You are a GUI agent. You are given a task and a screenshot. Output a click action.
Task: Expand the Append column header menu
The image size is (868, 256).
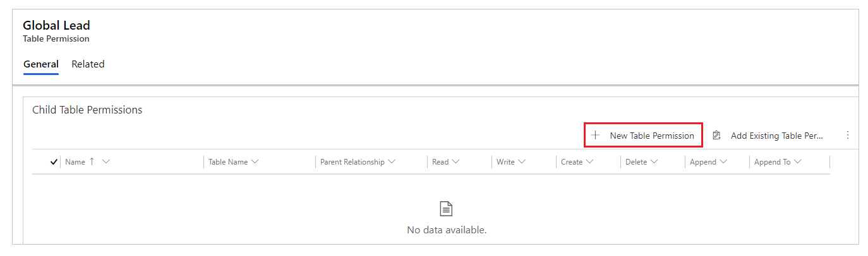pyautogui.click(x=723, y=162)
